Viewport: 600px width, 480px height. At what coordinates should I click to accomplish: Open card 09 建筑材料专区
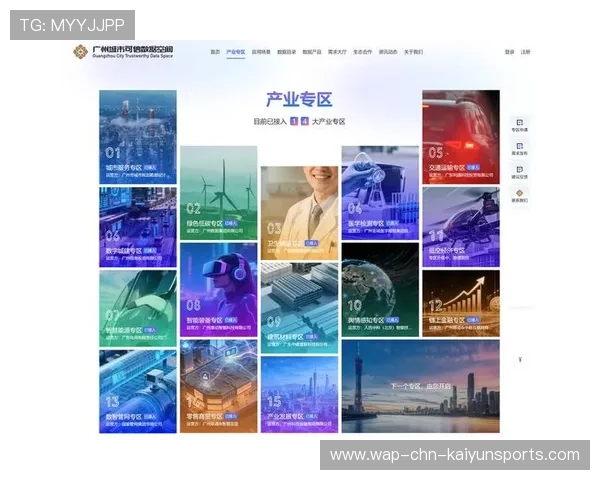(x=299, y=308)
